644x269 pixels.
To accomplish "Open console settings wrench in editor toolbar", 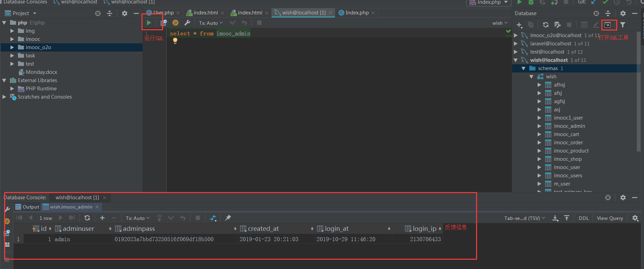I will click(x=187, y=23).
